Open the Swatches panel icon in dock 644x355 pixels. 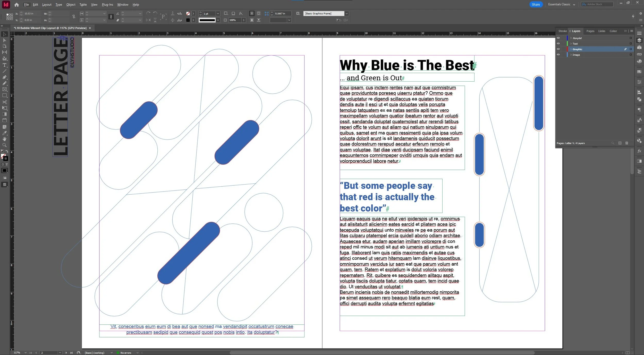[639, 72]
